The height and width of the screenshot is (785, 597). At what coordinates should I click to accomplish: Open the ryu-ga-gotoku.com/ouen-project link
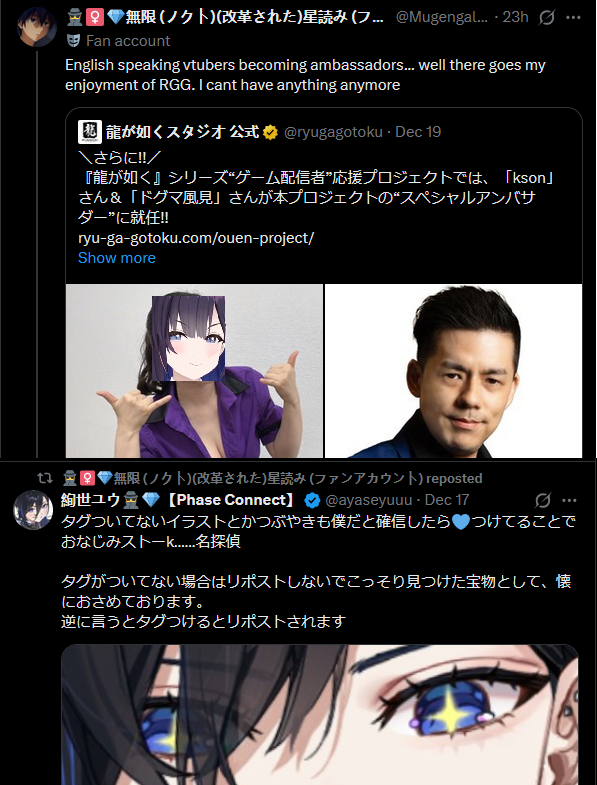pos(196,238)
